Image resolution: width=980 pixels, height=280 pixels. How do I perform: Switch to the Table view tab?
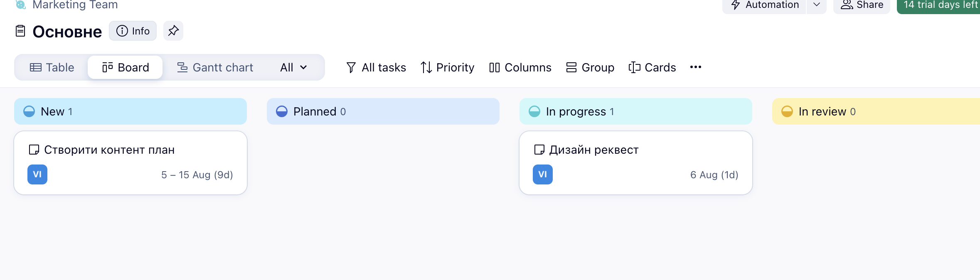[52, 67]
